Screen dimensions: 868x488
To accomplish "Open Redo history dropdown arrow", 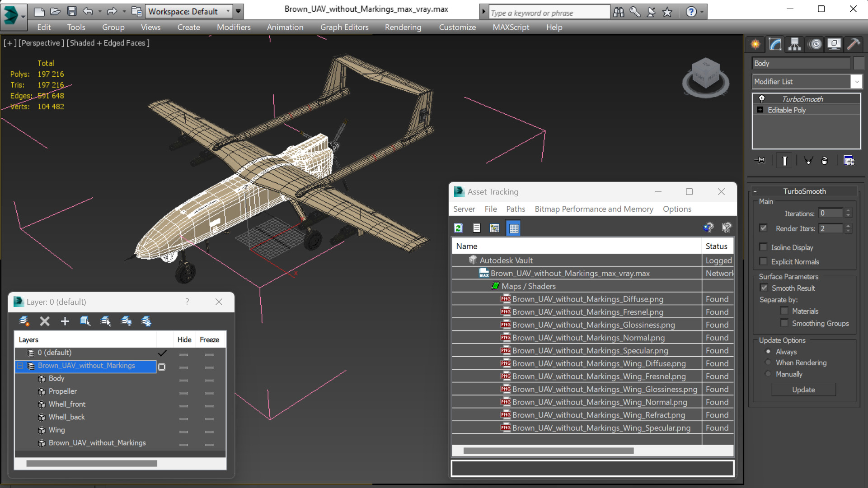I will click(x=124, y=11).
